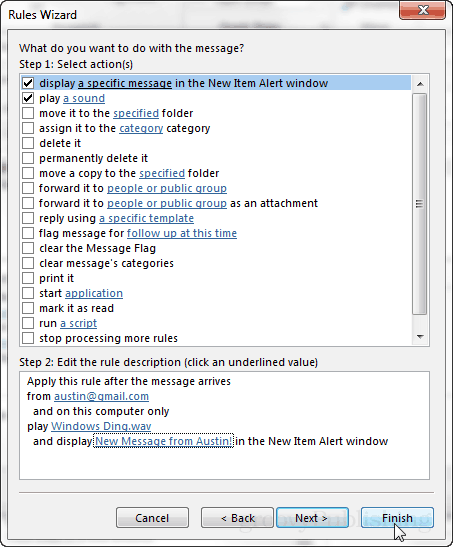Image resolution: width=453 pixels, height=547 pixels.
Task: Go to the Next wizard step
Action: (x=312, y=518)
